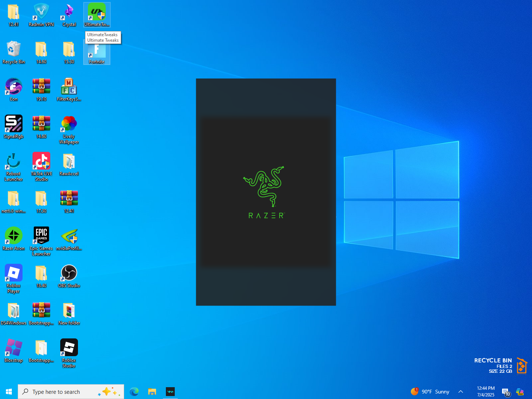Select the 15.30 folder icon

pyautogui.click(x=69, y=52)
